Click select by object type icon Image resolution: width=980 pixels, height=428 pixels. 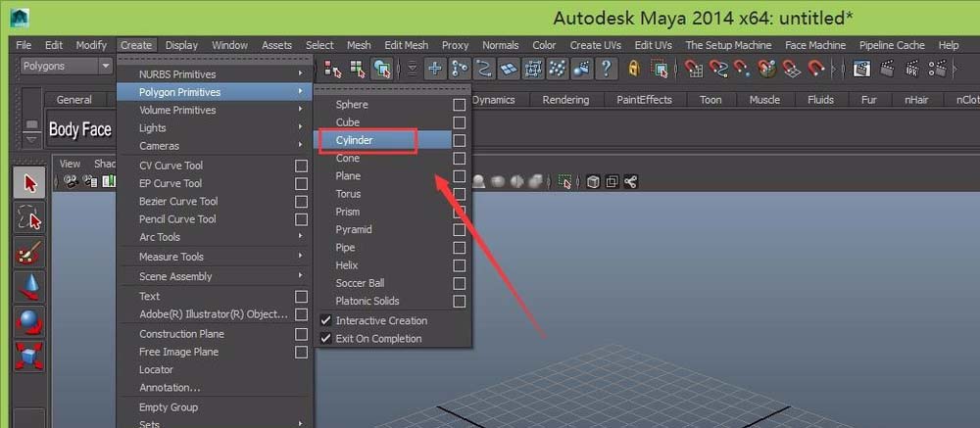358,69
